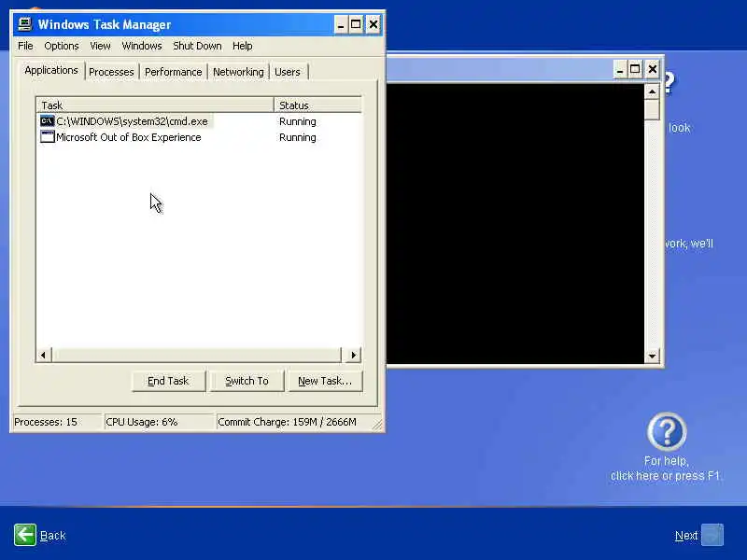Sort by the Task column header
Viewport: 747px width, 560px height.
pyautogui.click(x=155, y=105)
